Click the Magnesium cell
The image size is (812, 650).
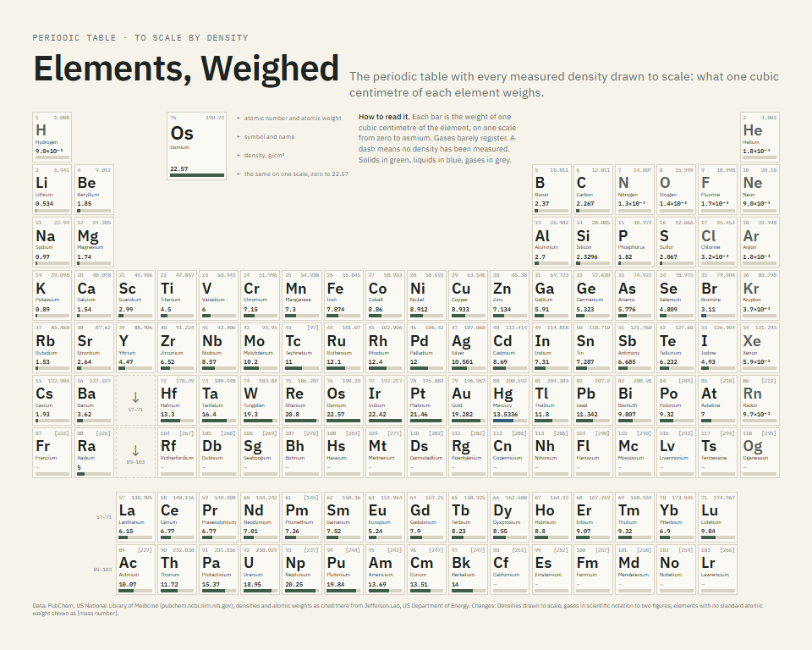coord(94,242)
